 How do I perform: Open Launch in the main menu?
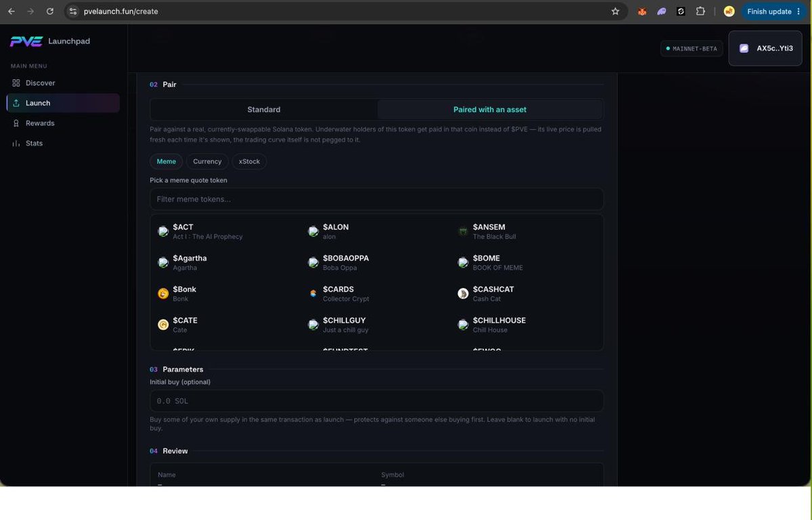point(63,103)
